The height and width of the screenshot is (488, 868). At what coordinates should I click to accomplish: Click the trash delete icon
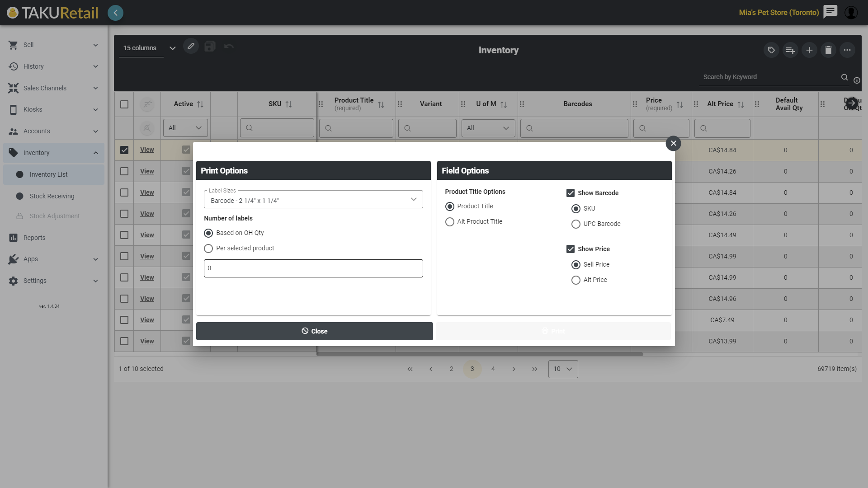[x=828, y=50]
